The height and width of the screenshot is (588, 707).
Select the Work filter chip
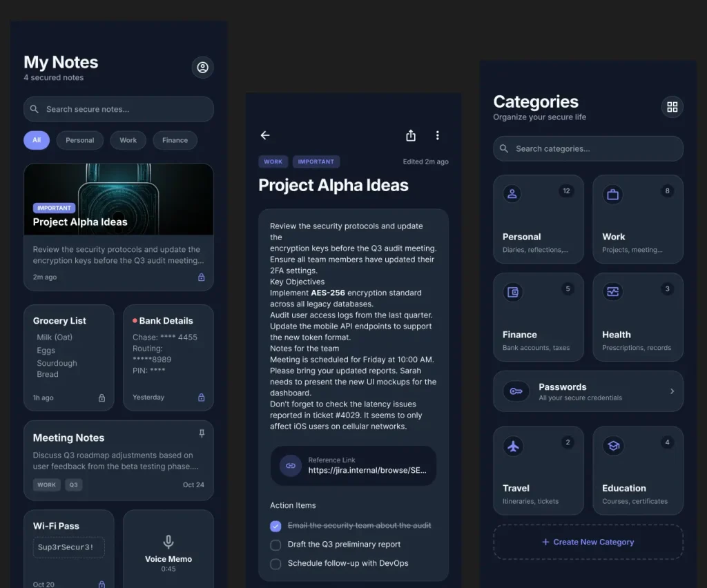(x=128, y=140)
